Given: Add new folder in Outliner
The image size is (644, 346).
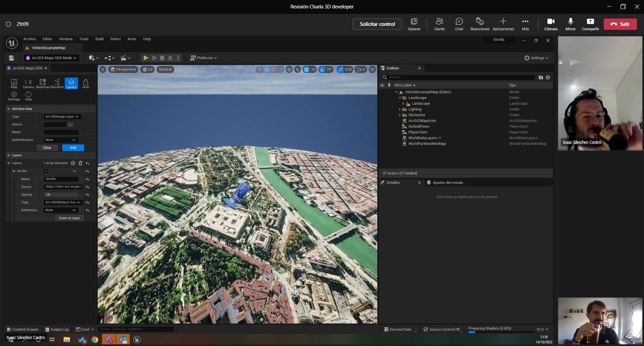Looking at the screenshot, I should pyautogui.click(x=540, y=77).
